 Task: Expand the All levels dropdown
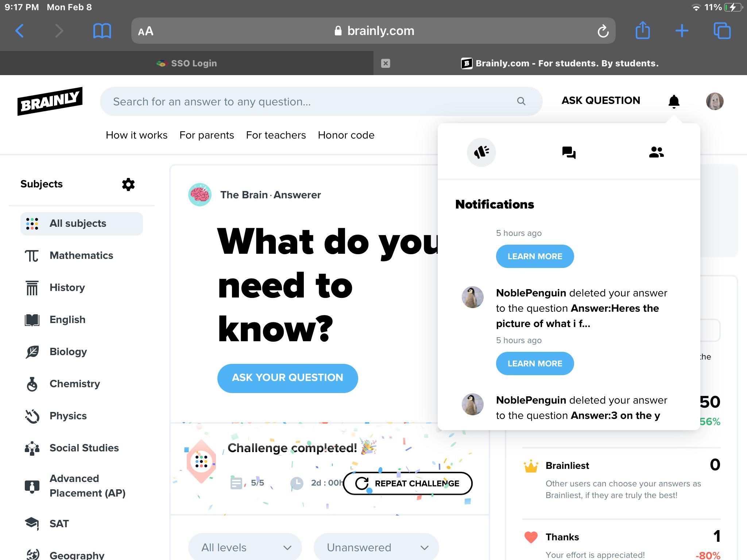click(x=245, y=547)
